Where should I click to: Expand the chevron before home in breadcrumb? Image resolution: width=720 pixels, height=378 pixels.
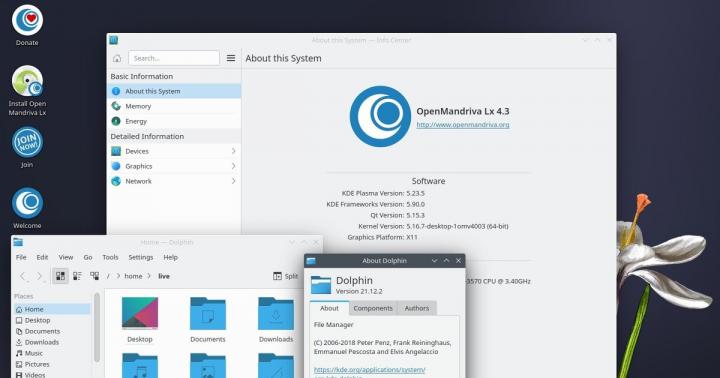(118, 276)
